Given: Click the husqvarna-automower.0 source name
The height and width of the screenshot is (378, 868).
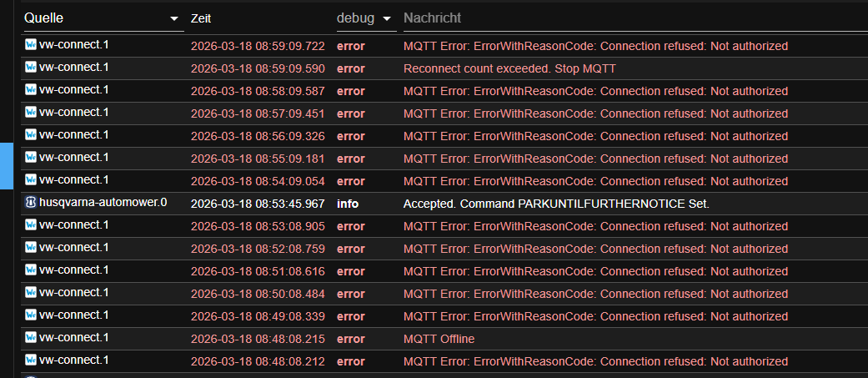Looking at the screenshot, I should (x=103, y=202).
